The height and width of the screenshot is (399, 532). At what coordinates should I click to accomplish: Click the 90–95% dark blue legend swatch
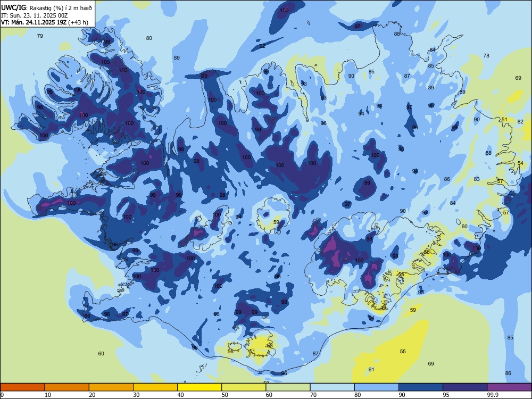click(421, 387)
